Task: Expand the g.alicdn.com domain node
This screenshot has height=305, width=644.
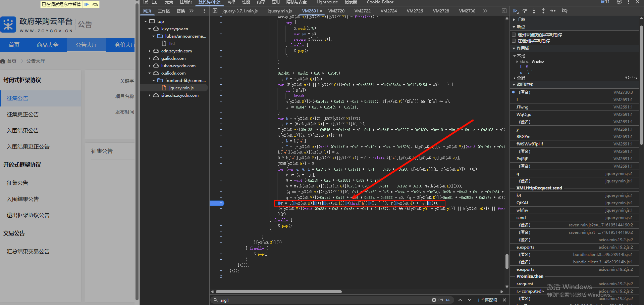Action: [x=150, y=58]
